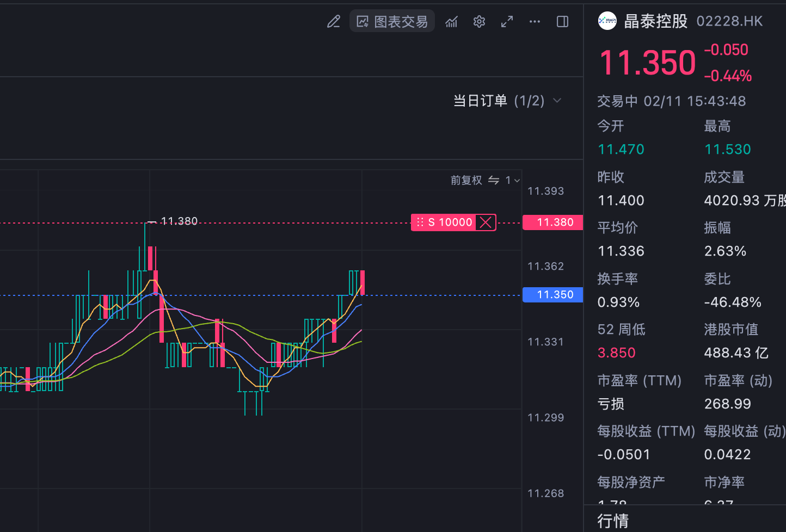Viewport: 786px width, 532px height.
Task: Click the 晶泰控股 stock logo
Action: (607, 21)
